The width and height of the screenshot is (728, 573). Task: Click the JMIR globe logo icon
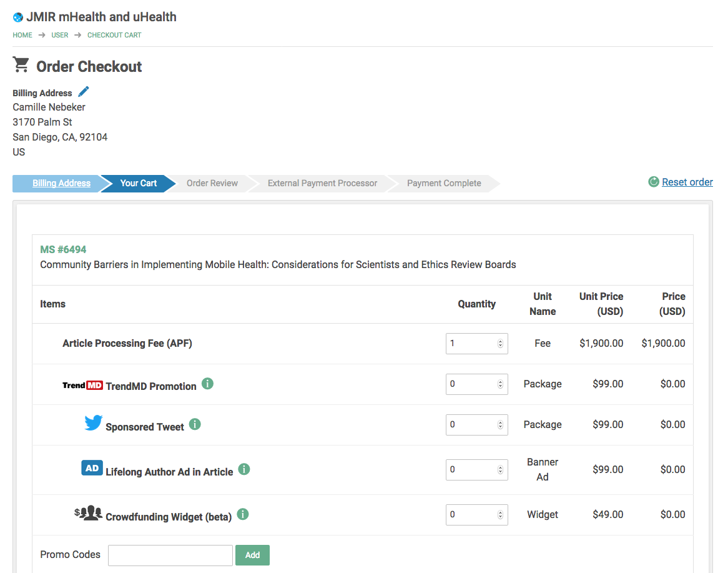(x=18, y=17)
